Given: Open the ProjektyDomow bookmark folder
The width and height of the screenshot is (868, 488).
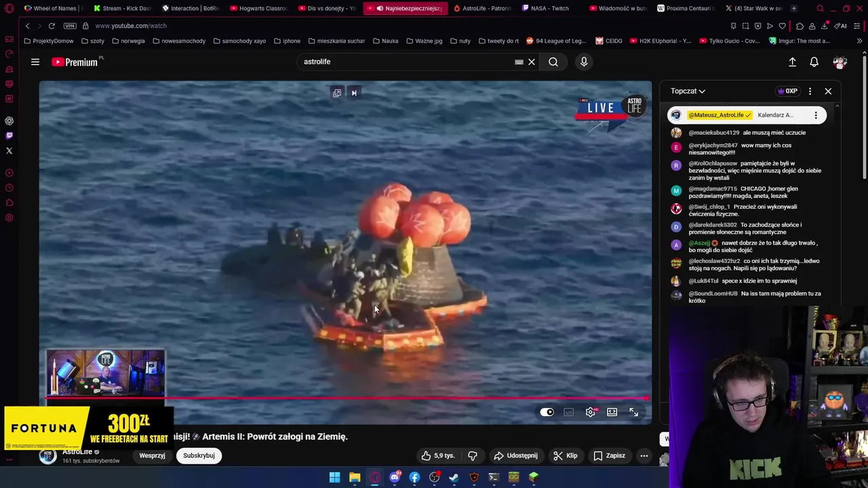Looking at the screenshot, I should pos(49,41).
